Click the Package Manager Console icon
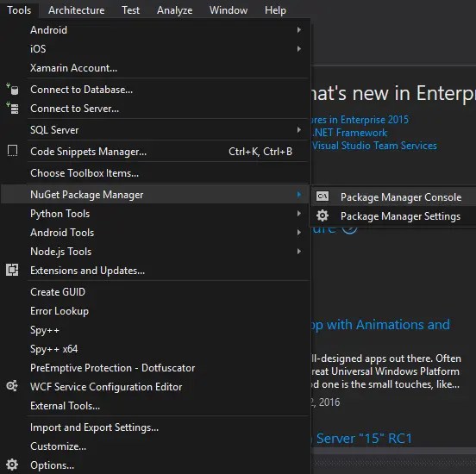The width and height of the screenshot is (476, 474). coord(323,196)
